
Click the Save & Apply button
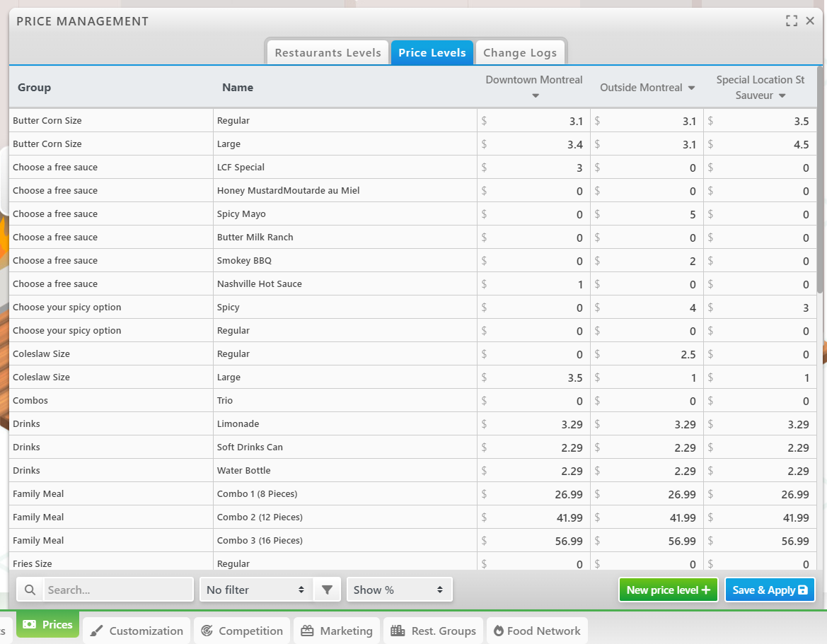pyautogui.click(x=770, y=590)
